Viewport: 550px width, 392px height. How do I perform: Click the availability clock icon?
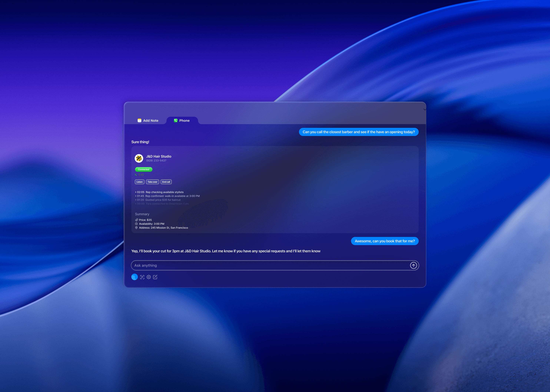136,224
